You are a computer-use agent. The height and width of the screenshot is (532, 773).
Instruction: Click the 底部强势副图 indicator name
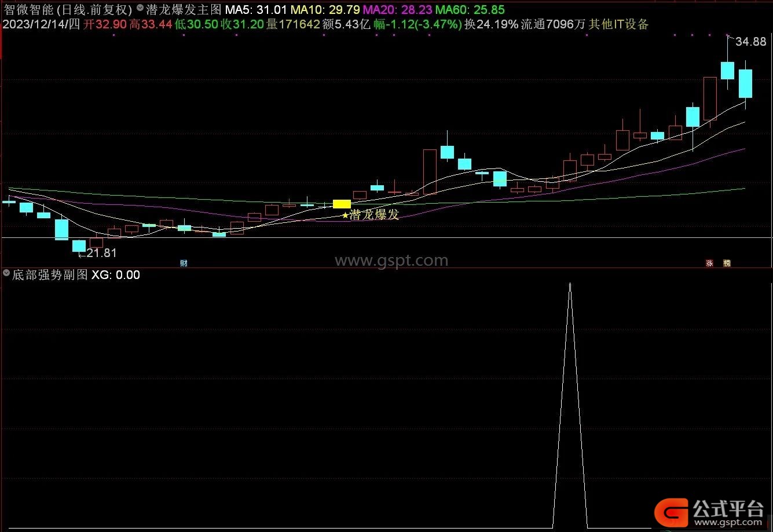click(50, 274)
